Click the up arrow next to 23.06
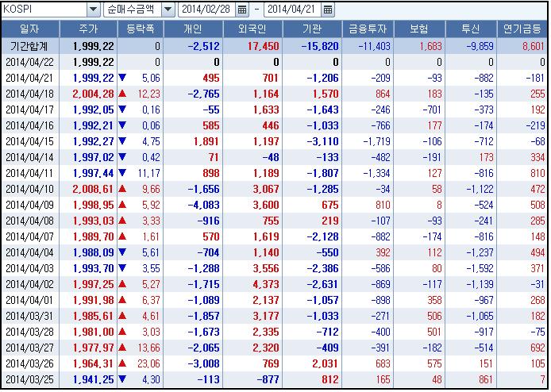 [122, 363]
